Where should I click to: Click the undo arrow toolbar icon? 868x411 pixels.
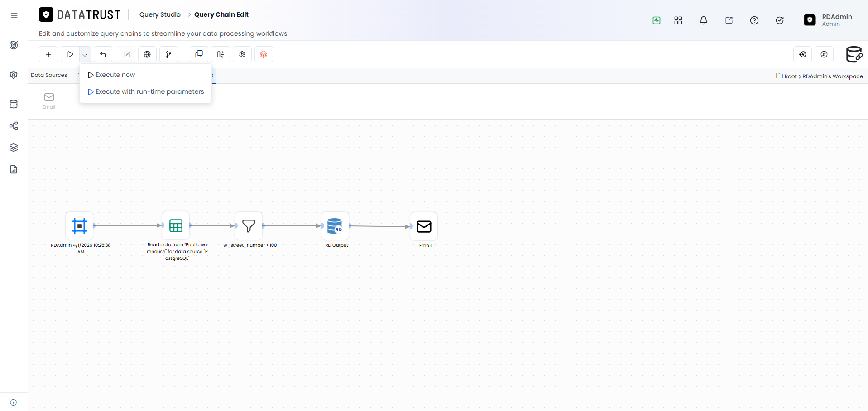[x=103, y=54]
